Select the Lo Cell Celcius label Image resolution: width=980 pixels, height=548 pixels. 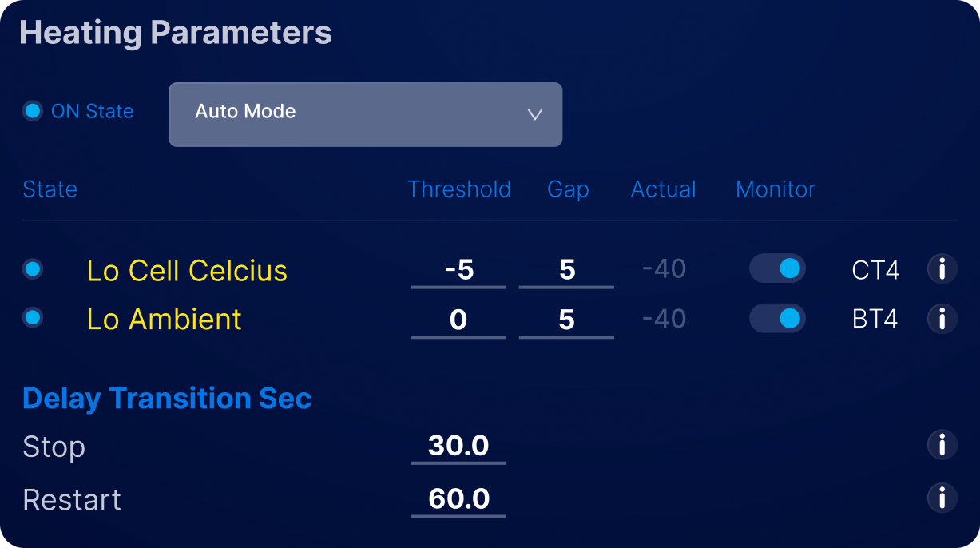point(187,271)
